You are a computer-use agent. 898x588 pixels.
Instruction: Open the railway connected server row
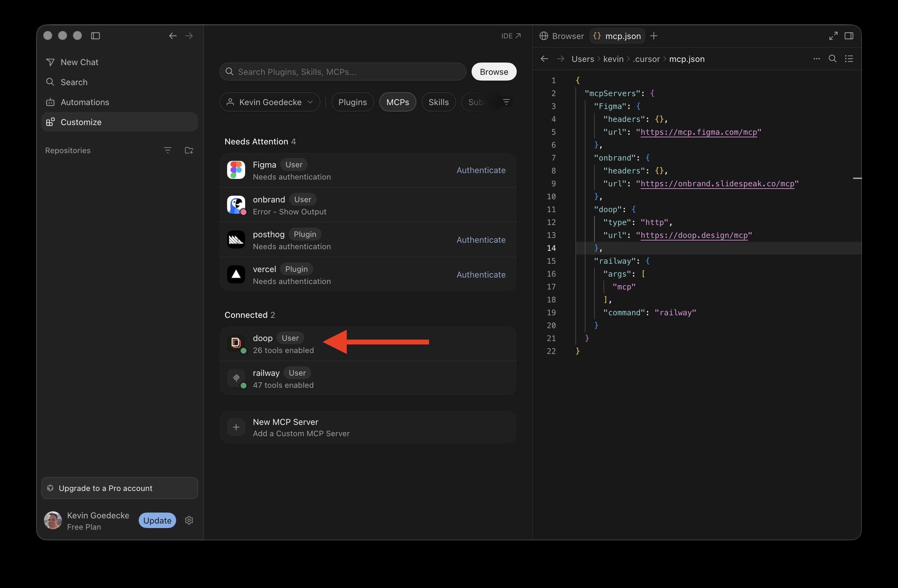click(x=368, y=378)
